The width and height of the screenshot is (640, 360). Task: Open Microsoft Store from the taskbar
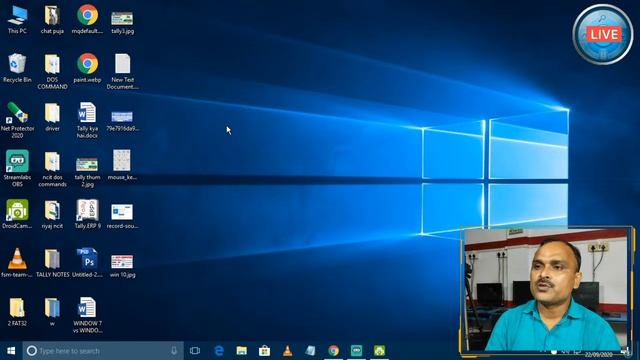pos(264,351)
